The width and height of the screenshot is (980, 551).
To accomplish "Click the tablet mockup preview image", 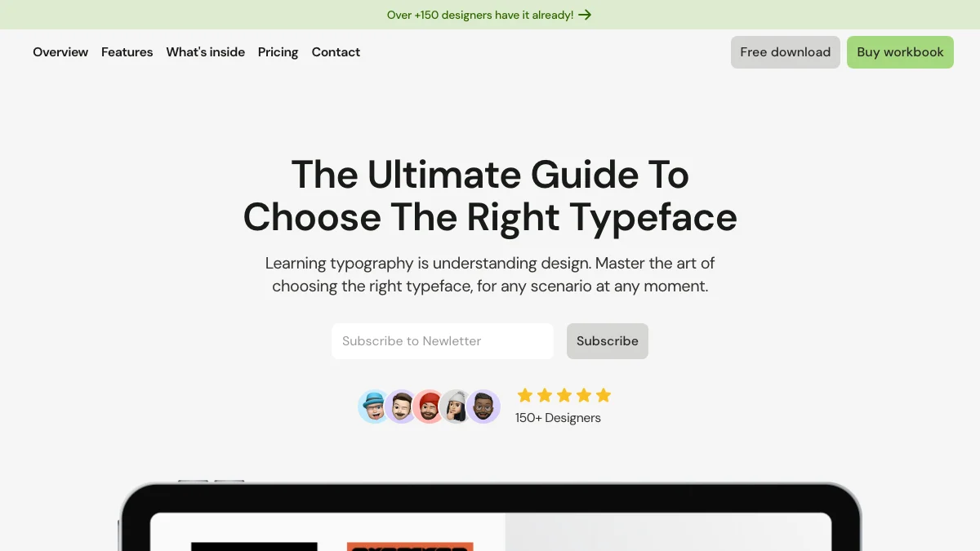I will click(x=490, y=516).
